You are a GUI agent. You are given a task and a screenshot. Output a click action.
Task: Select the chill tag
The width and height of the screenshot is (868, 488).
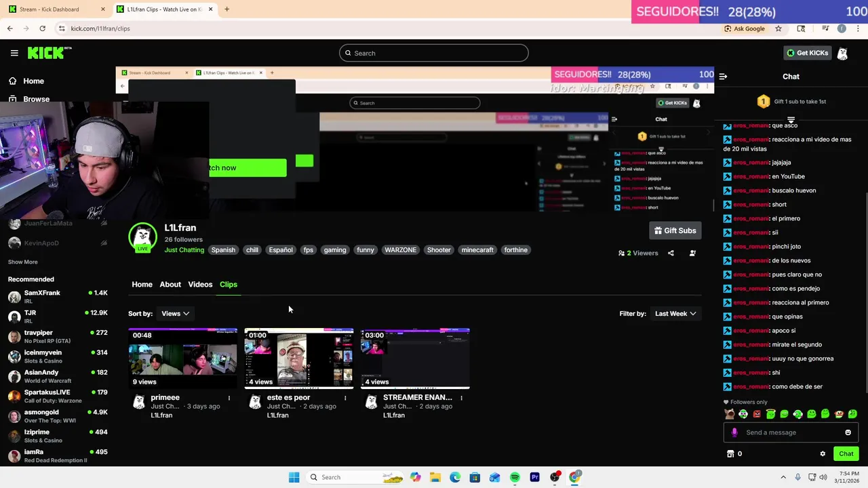pos(252,250)
